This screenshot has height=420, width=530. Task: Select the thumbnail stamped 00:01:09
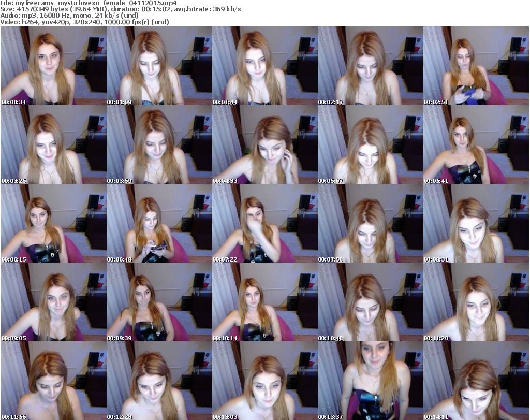159,66
